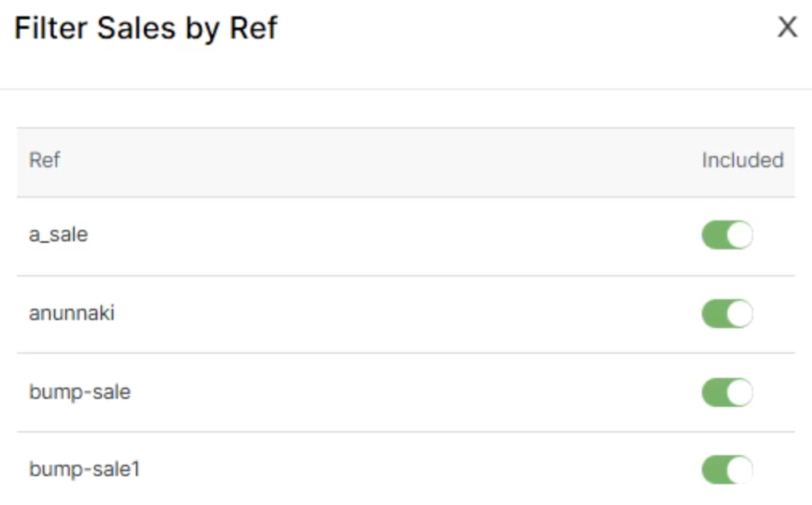Highlight the bump-sale table row

[362, 392]
